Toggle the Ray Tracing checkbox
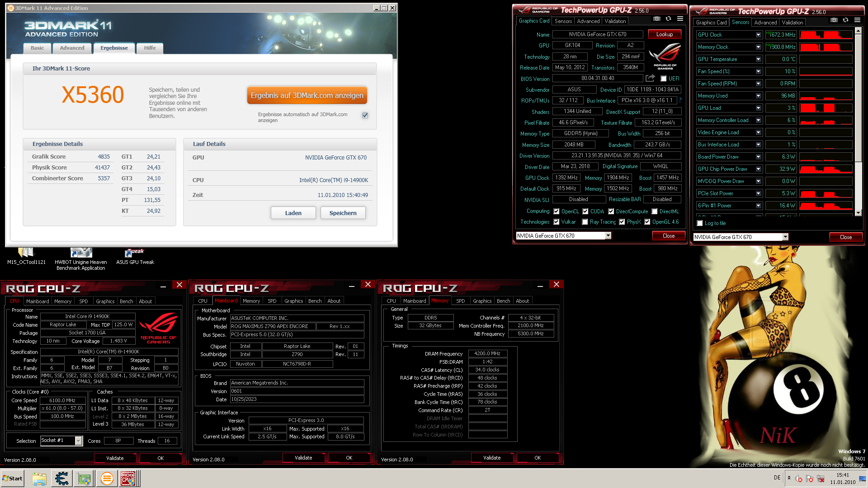The height and width of the screenshot is (488, 868). pos(585,222)
